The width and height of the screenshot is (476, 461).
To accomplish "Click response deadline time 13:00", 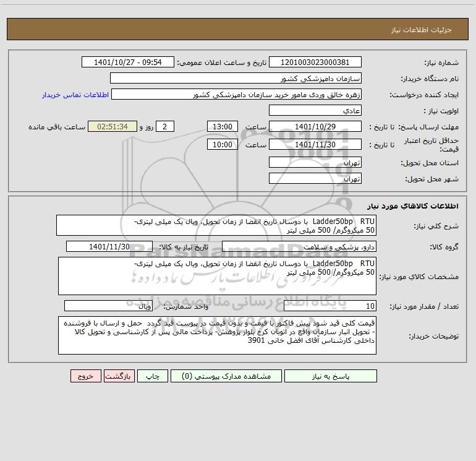I will [223, 127].
